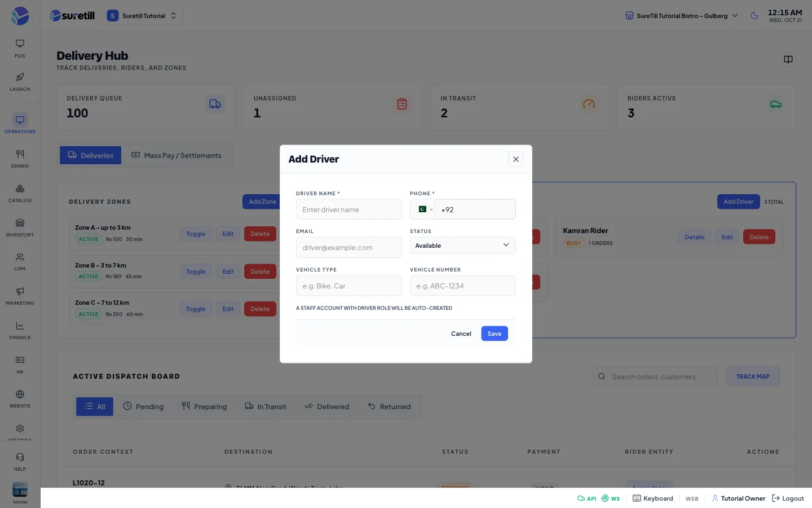Toggle Zone A delivery zone
Viewport: 812px width, 508px height.
[x=196, y=234]
